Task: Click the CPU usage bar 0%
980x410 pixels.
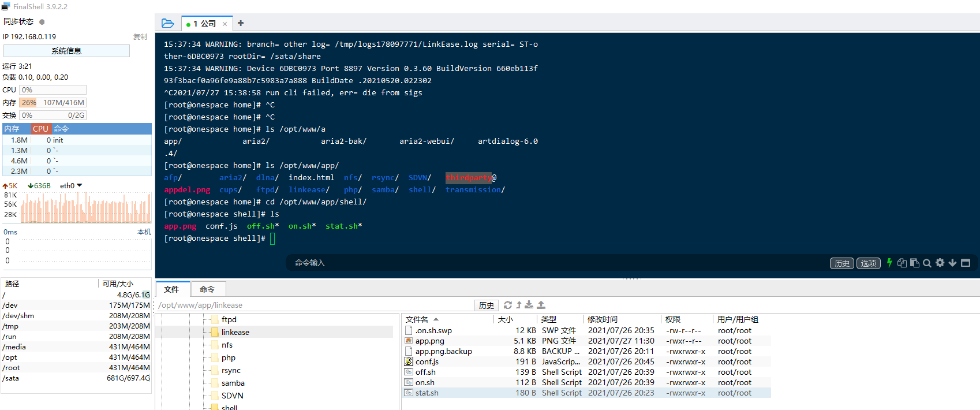Action: click(x=53, y=90)
